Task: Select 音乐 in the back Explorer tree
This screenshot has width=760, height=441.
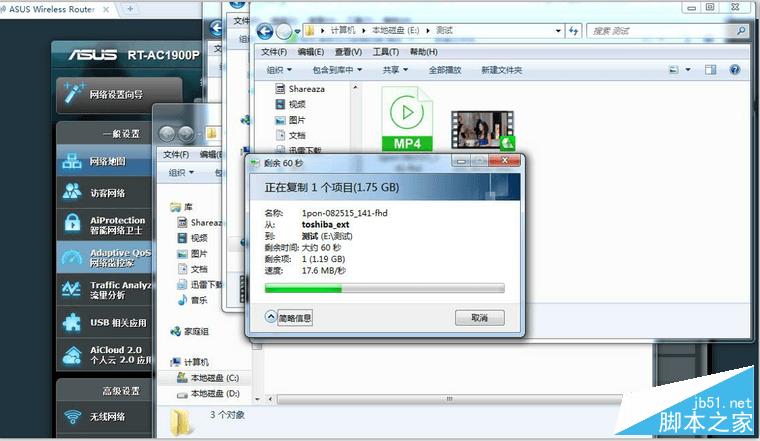Action: coord(192,300)
